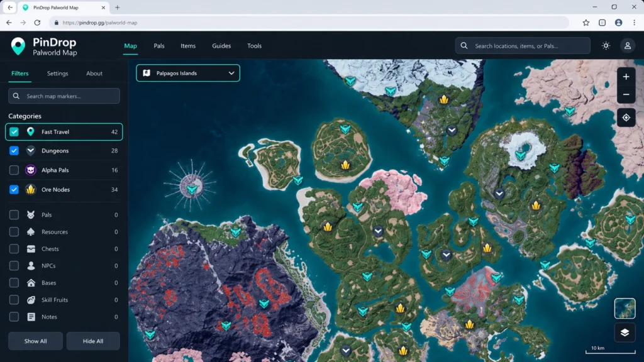
Task: Click the Show All button
Action: coord(35,341)
